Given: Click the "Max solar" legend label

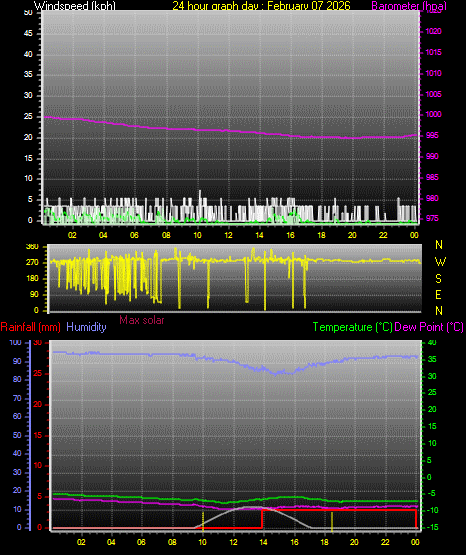Looking at the screenshot, I should pyautogui.click(x=142, y=320).
